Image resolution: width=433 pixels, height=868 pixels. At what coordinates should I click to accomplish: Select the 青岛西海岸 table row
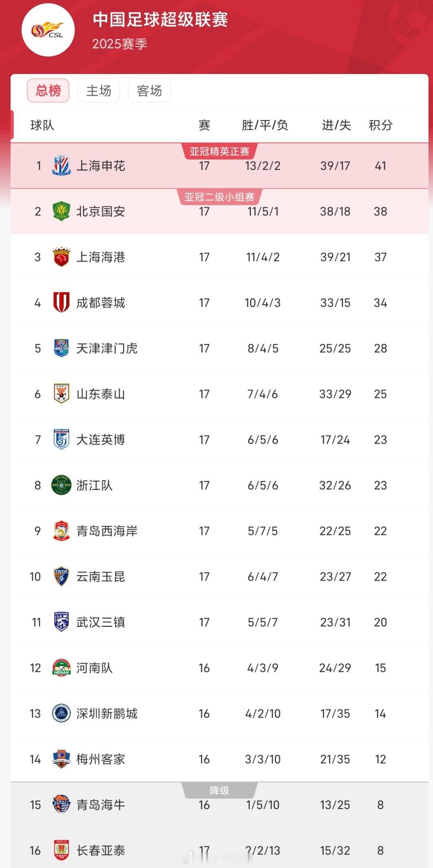click(x=220, y=531)
